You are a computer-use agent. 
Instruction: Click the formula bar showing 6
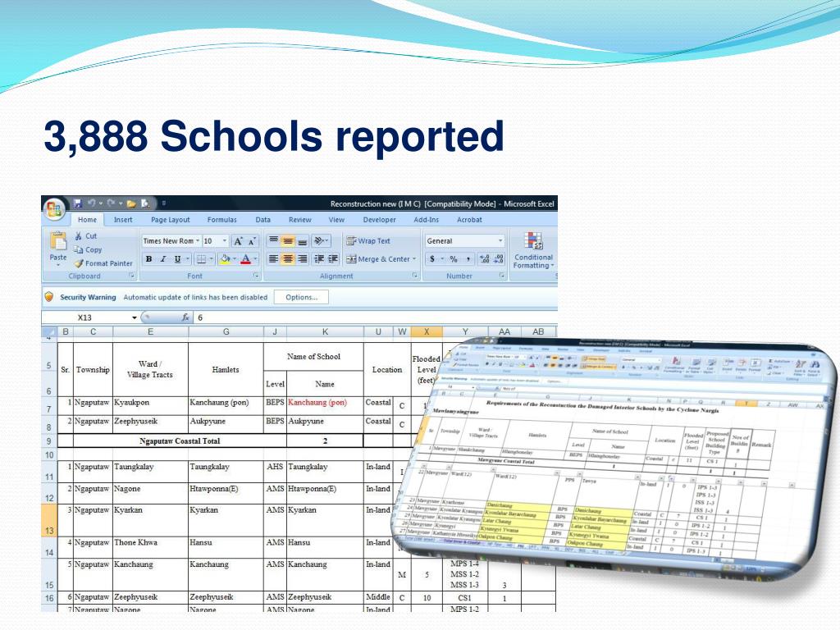coord(375,317)
